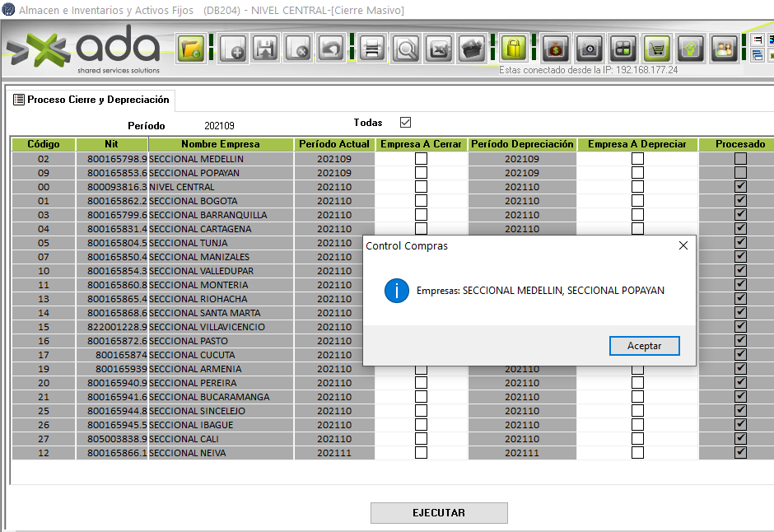Click the save floppy disk icon
The width and height of the screenshot is (774, 532).
pos(266,49)
